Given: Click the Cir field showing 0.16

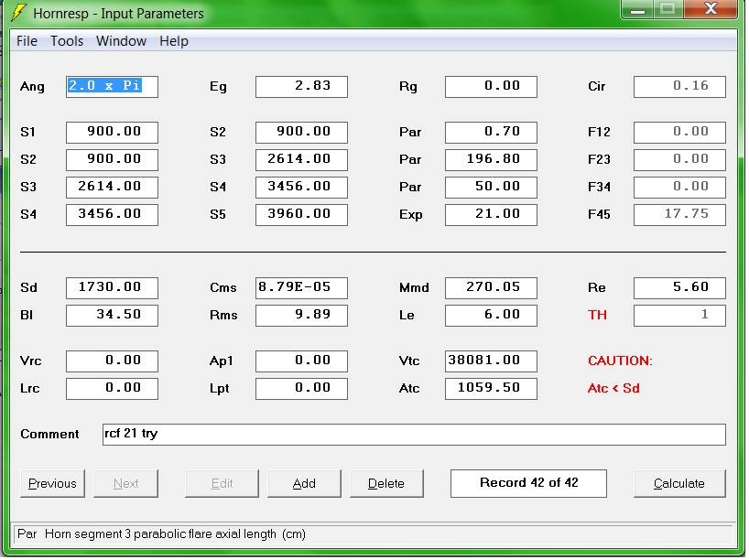Looking at the screenshot, I should [679, 87].
